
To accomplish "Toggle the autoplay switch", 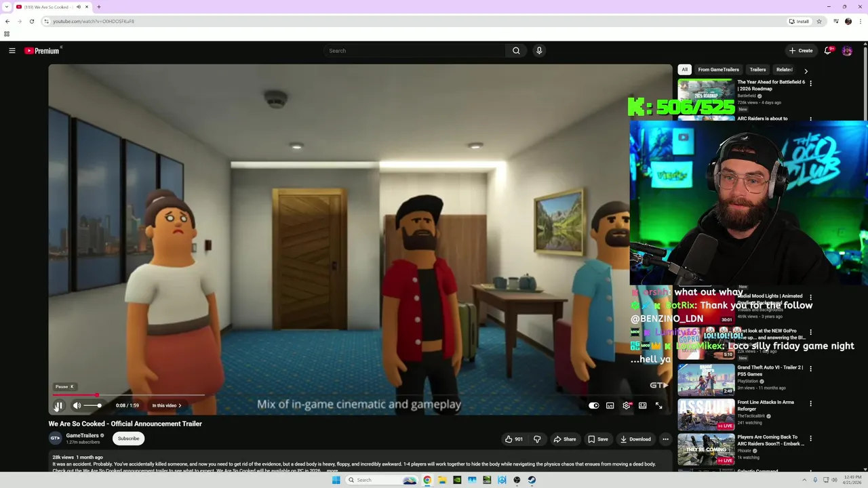I will coord(593,405).
